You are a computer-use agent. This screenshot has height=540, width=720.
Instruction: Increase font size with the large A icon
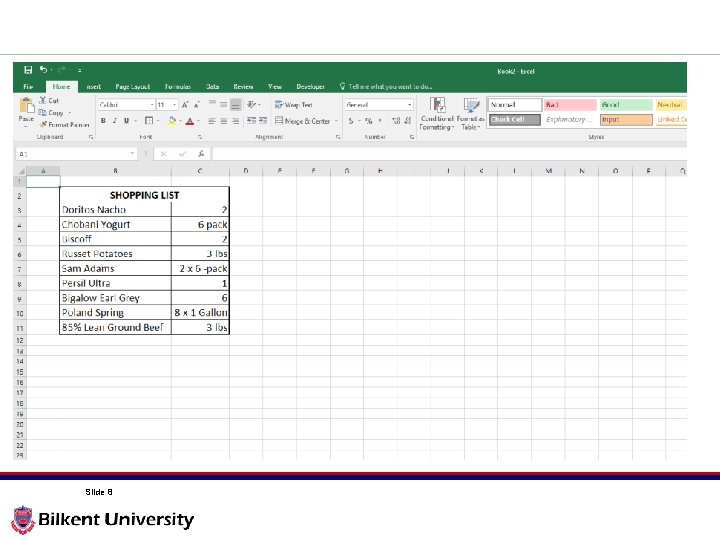pos(185,105)
